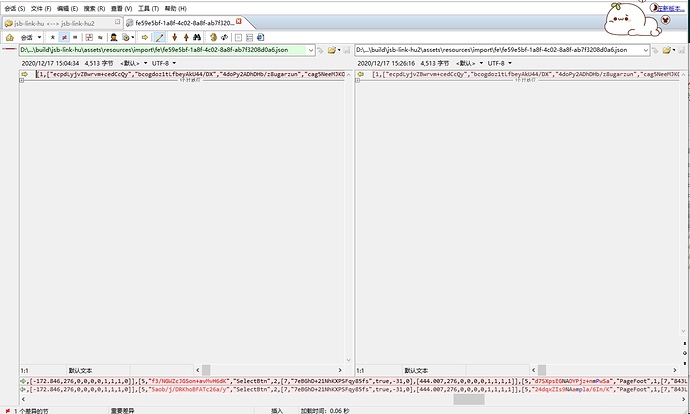Jump to previous difference section

pyautogui.click(x=186, y=37)
